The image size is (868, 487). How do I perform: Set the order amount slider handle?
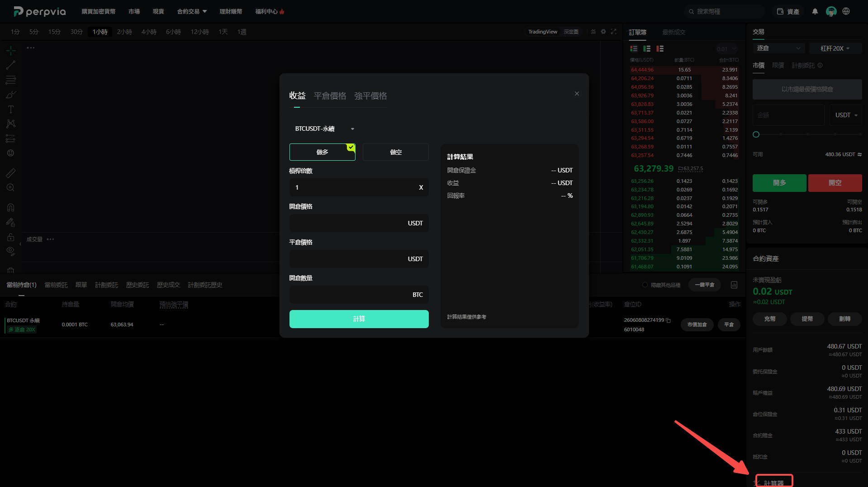pos(756,134)
